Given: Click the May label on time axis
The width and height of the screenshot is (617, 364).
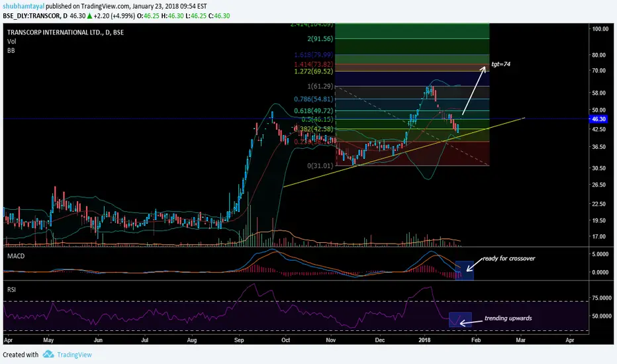Looking at the screenshot, I should click(48, 340).
